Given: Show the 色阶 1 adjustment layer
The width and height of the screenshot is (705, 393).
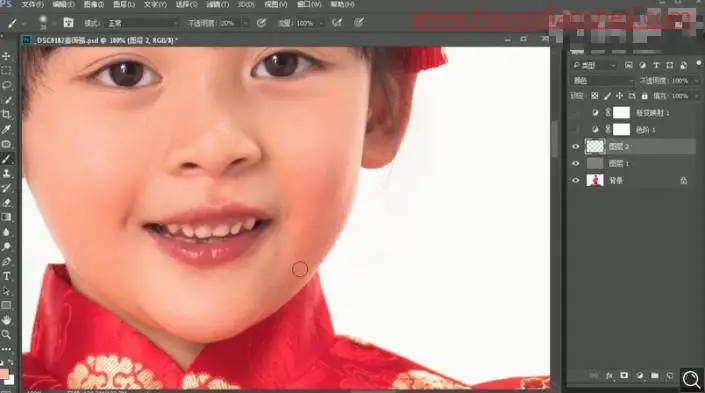Looking at the screenshot, I should (x=576, y=130).
